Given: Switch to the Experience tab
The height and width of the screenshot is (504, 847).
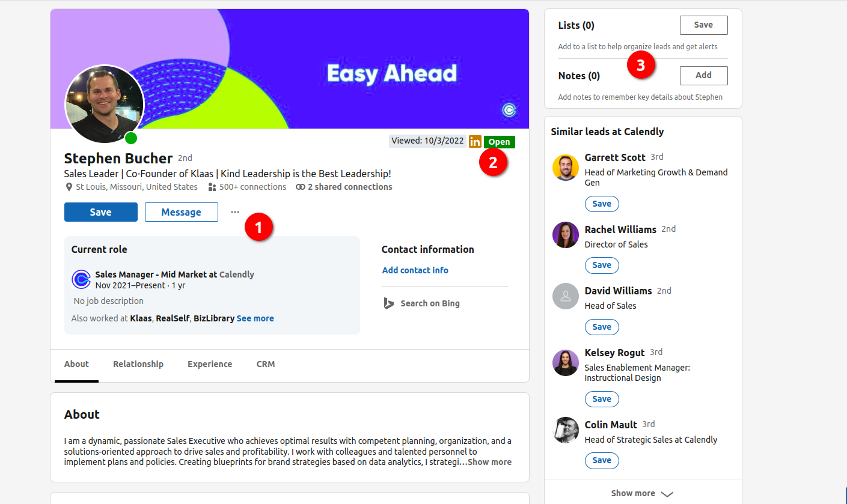Looking at the screenshot, I should tap(210, 364).
